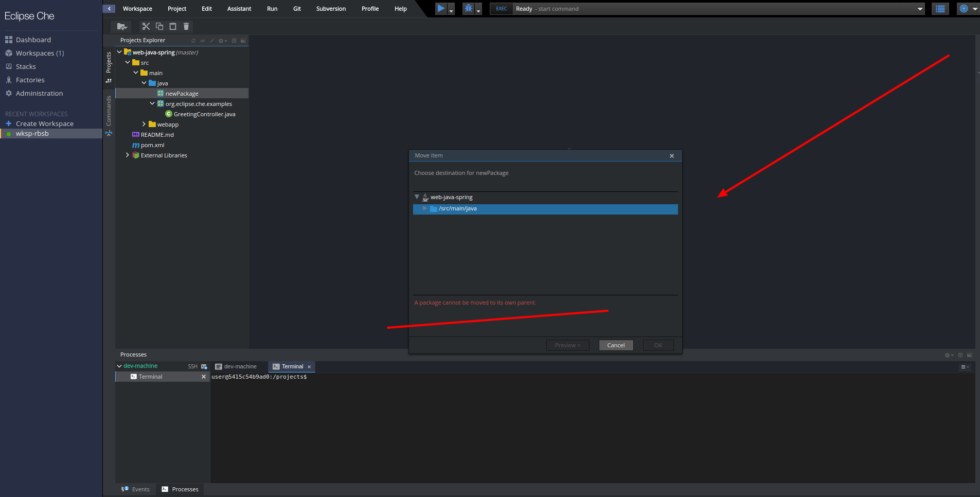Viewport: 980px width, 497px height.
Task: Click the Paste icon in the toolbar
Action: point(173,26)
